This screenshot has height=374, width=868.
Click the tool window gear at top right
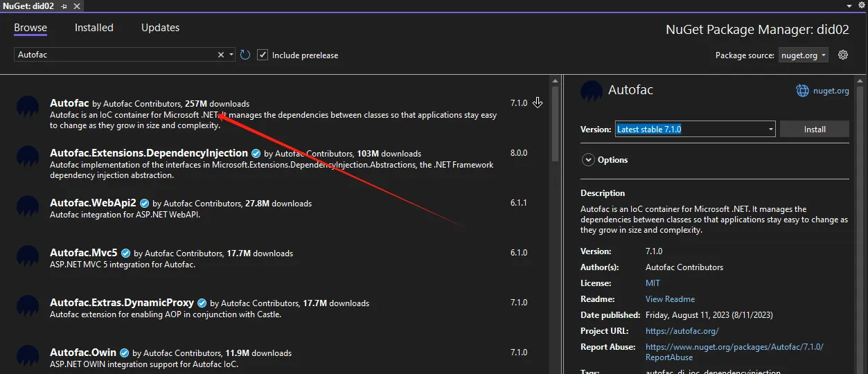[x=861, y=6]
